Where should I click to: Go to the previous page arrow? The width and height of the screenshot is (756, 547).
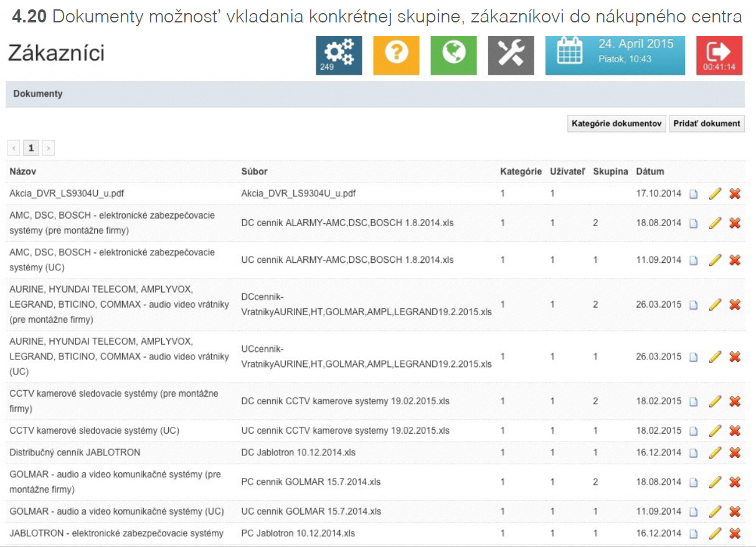point(14,148)
